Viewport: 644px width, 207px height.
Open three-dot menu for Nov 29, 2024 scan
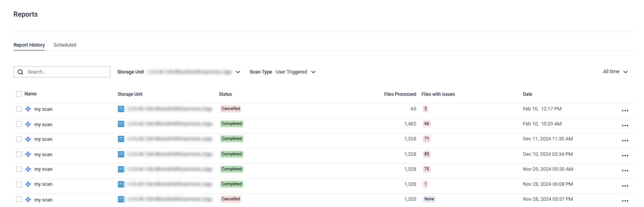pyautogui.click(x=625, y=171)
